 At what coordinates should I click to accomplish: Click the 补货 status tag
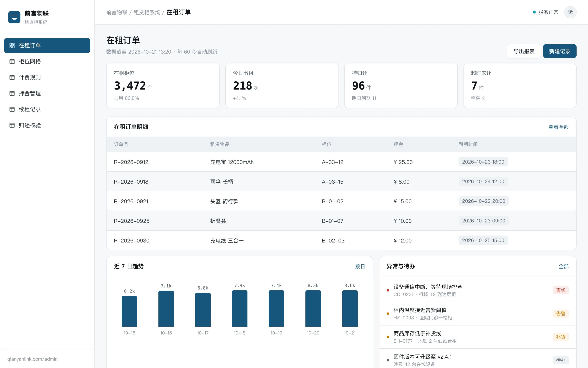561,337
